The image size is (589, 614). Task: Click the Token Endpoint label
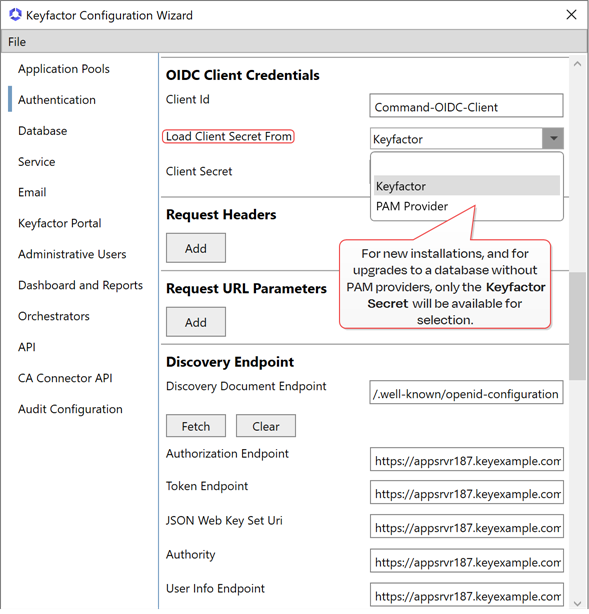207,486
